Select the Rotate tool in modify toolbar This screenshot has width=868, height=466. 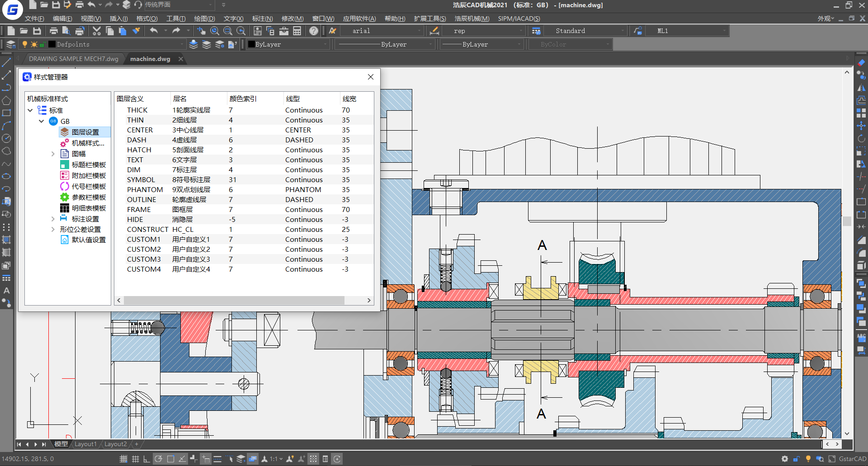pyautogui.click(x=861, y=138)
